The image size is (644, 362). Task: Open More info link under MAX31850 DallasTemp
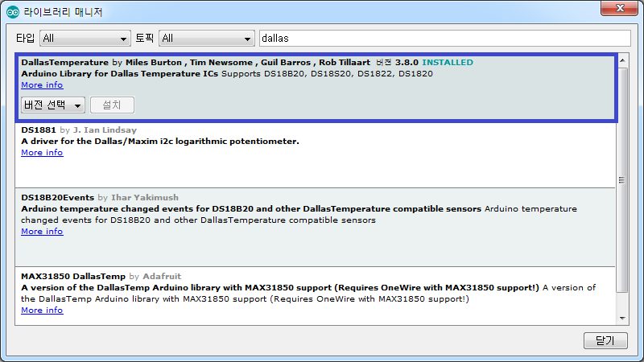point(42,310)
